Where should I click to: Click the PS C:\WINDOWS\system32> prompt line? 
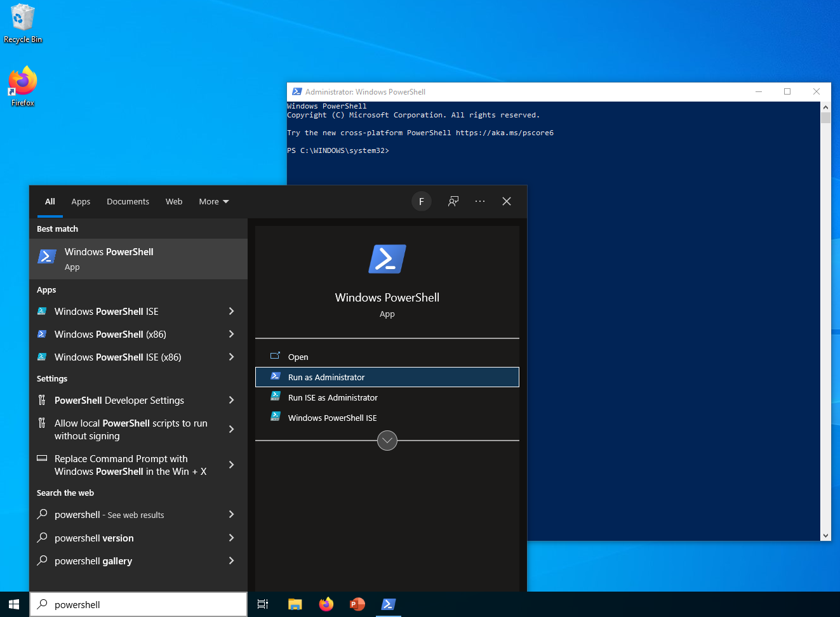[338, 150]
